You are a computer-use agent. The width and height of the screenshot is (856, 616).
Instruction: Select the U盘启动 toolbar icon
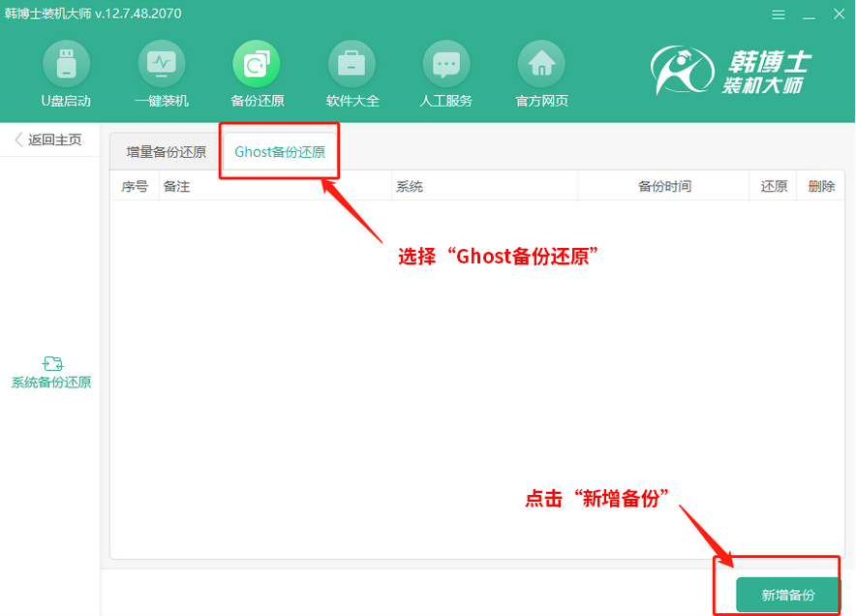click(66, 73)
